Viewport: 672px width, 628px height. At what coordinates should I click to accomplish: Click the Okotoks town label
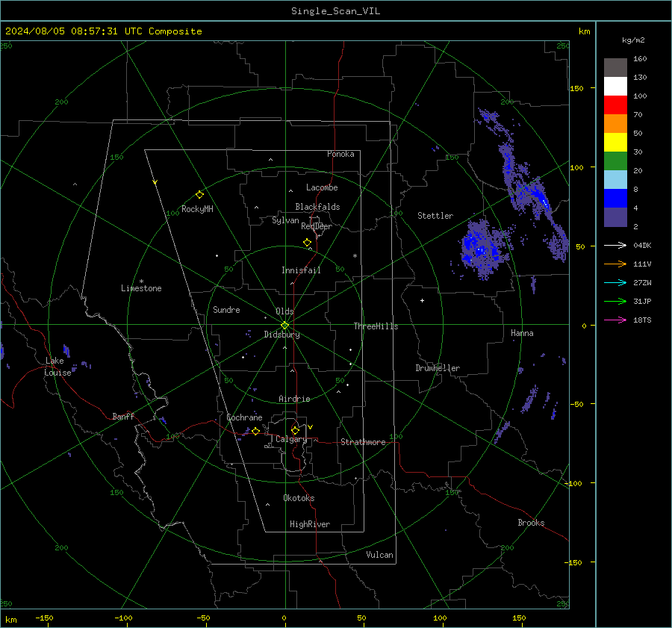click(x=299, y=498)
